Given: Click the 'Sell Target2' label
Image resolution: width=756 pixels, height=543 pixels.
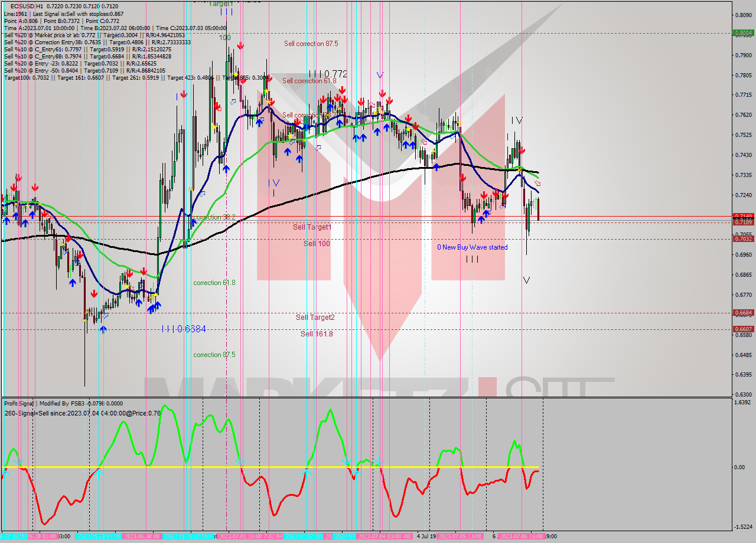Looking at the screenshot, I should [315, 318].
